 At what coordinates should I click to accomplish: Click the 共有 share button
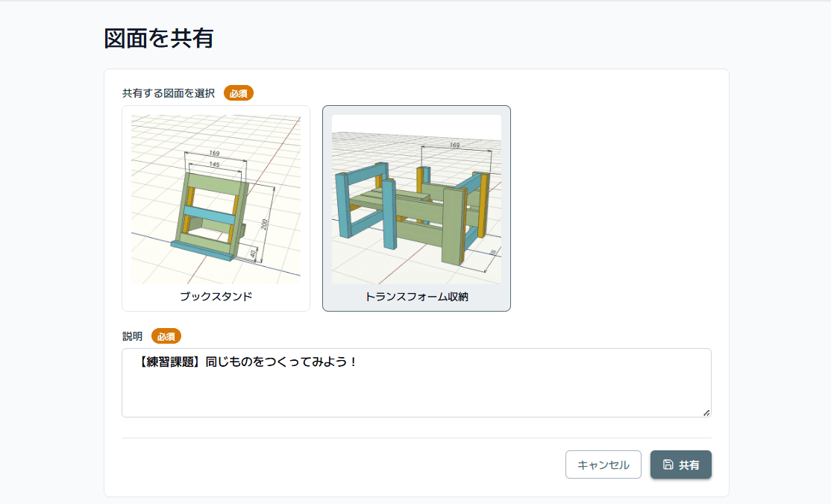tap(680, 464)
